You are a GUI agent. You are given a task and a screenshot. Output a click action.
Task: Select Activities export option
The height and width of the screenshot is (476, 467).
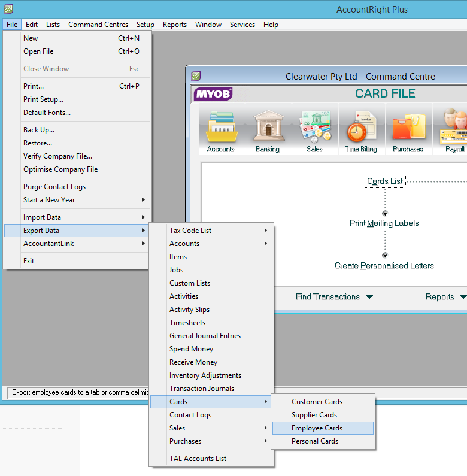coord(211,296)
